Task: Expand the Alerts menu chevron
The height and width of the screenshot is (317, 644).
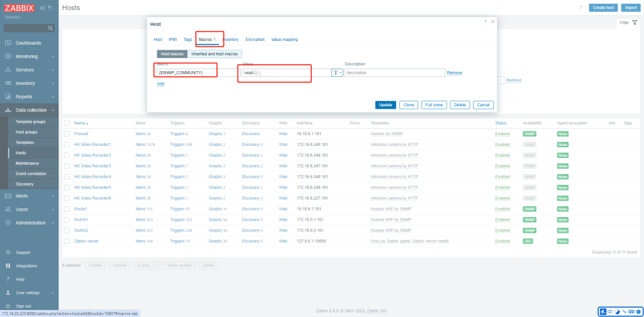Action: (53, 196)
